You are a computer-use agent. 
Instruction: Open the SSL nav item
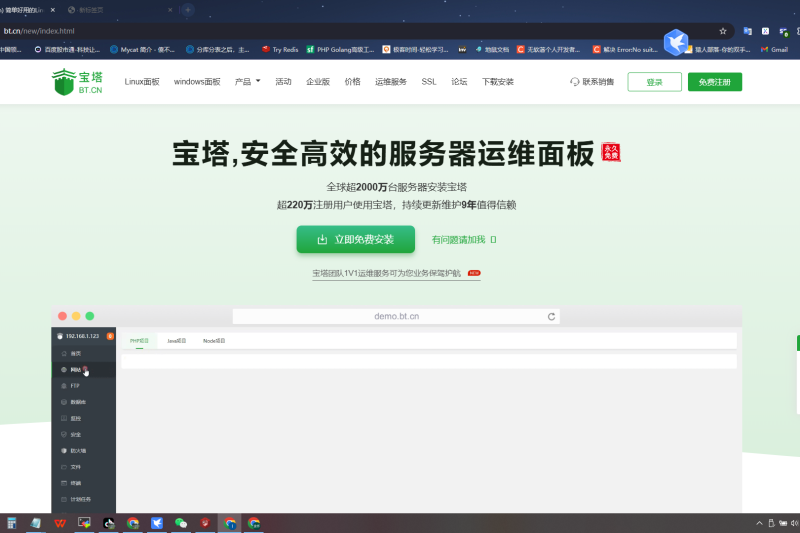429,82
